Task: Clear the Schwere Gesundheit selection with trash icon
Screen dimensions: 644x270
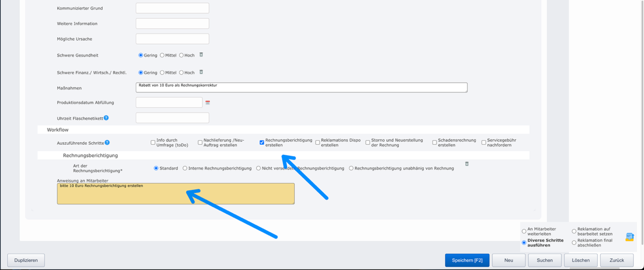Action: (x=201, y=55)
